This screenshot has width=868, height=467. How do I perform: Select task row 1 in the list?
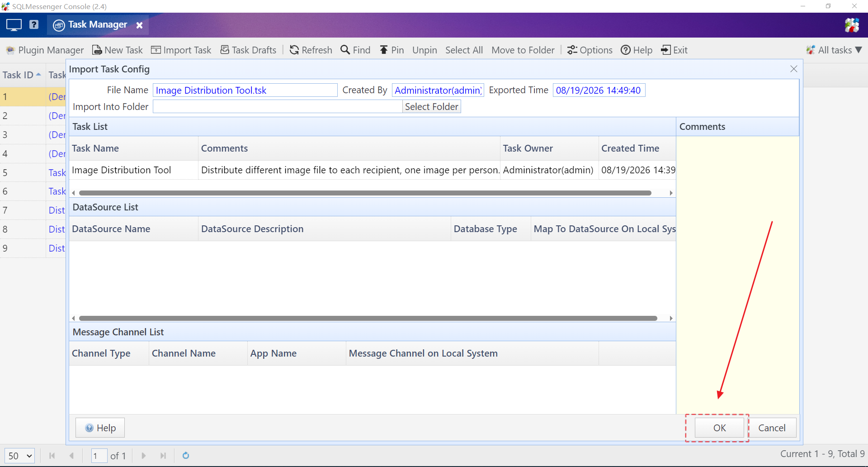[33, 97]
